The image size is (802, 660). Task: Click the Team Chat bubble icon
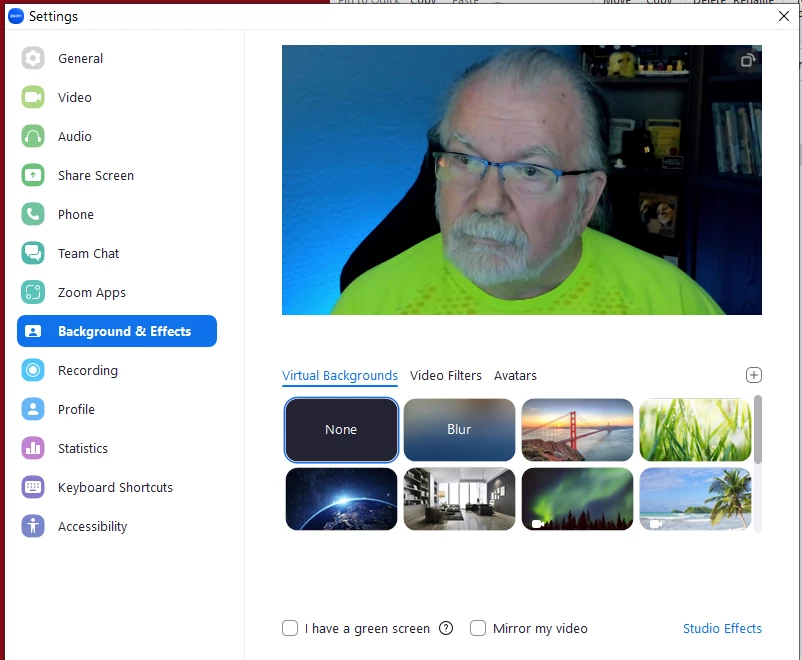pyautogui.click(x=33, y=253)
